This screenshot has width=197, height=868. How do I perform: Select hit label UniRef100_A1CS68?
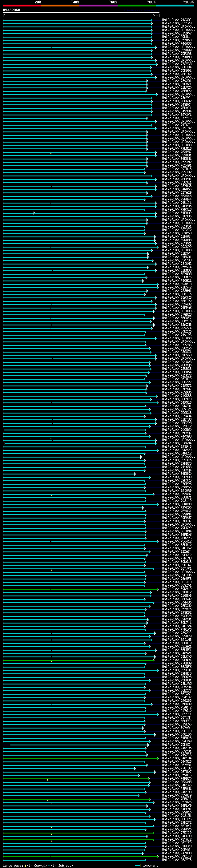(x=177, y=355)
